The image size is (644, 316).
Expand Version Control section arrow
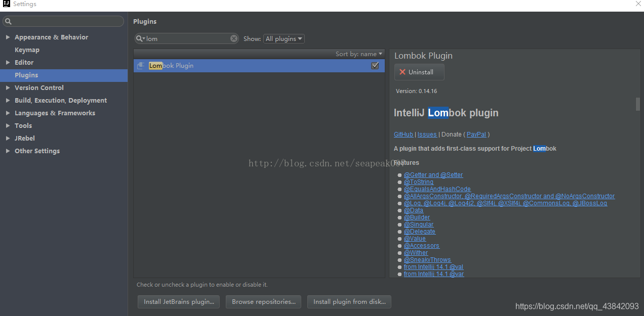8,88
